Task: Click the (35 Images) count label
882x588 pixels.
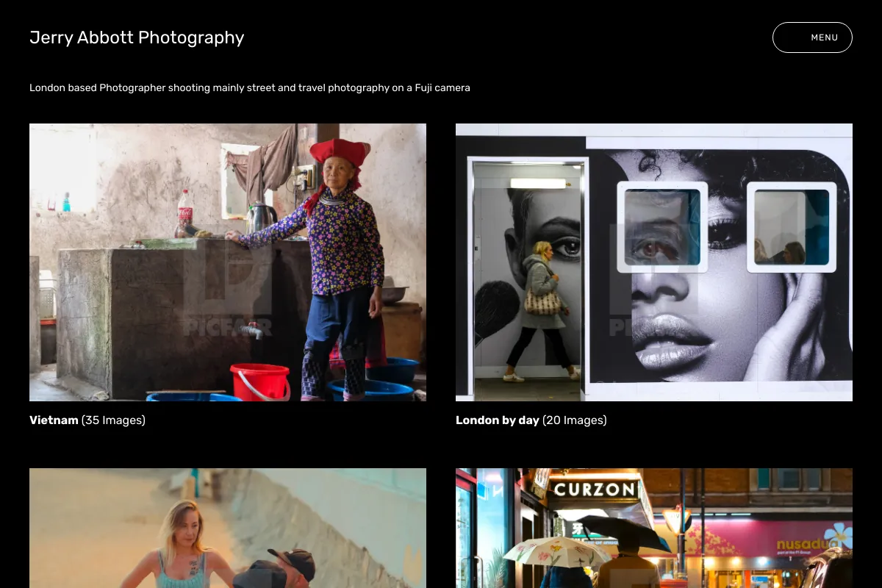Action: pyautogui.click(x=114, y=420)
